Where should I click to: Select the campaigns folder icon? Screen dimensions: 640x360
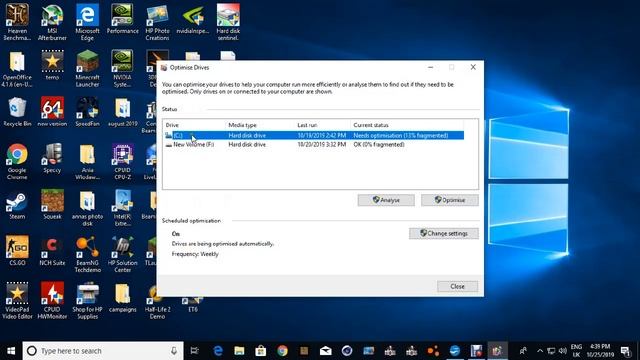122,298
